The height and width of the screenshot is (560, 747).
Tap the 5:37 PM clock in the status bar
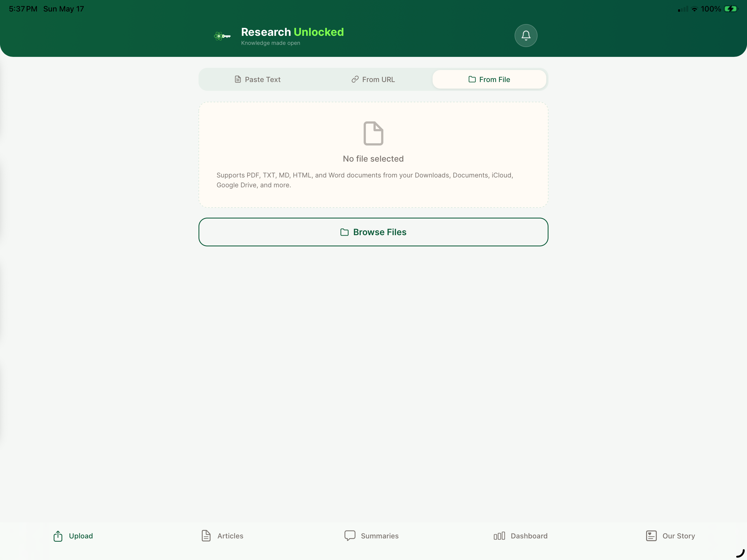tap(23, 9)
